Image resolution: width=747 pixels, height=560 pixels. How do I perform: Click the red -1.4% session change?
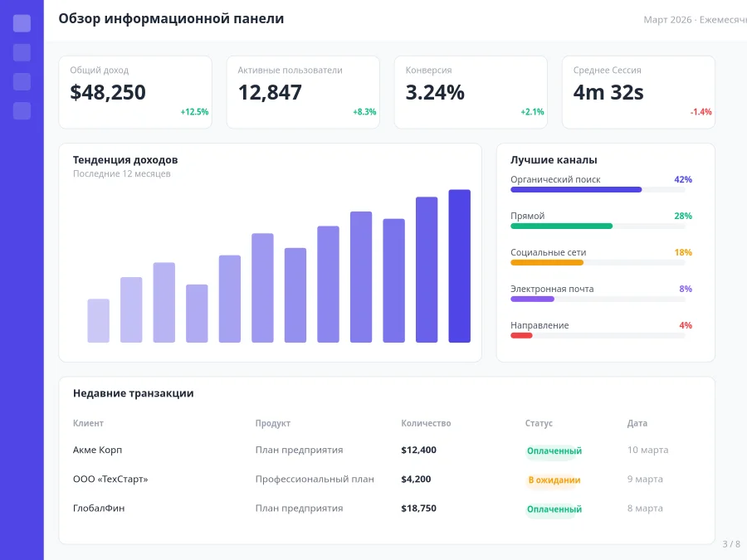701,112
